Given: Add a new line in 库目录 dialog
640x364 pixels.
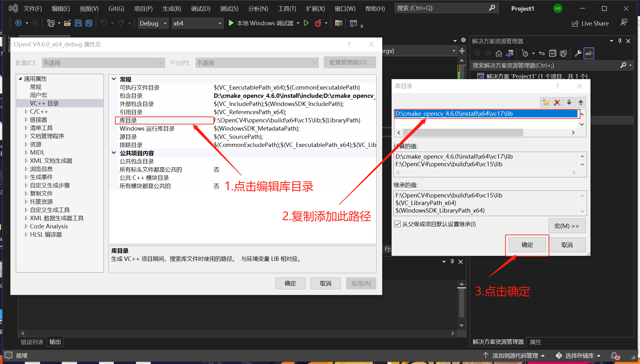Looking at the screenshot, I should click(x=546, y=102).
